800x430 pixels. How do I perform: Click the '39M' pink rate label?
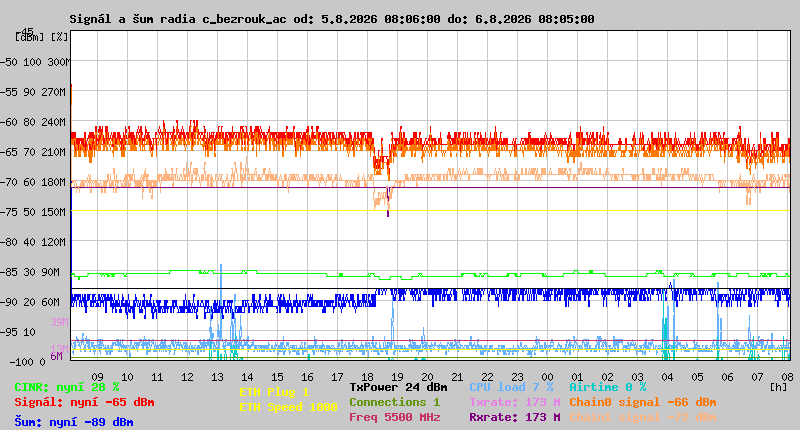click(x=59, y=322)
